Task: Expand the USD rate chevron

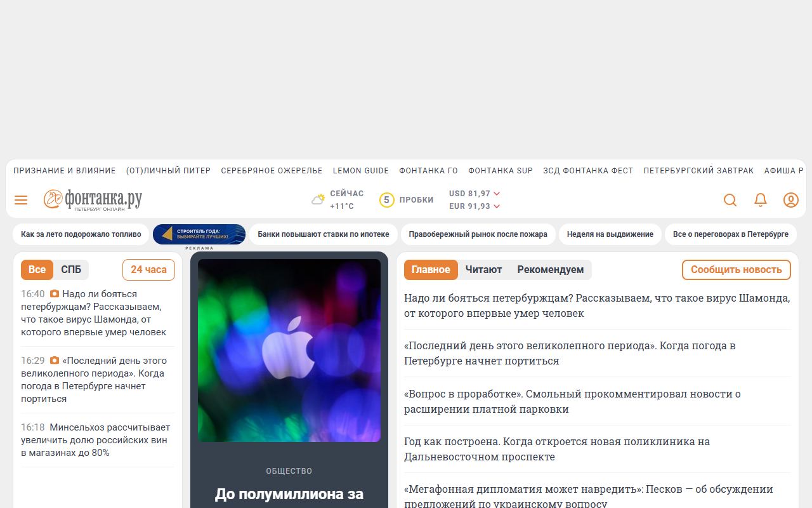Action: point(497,194)
